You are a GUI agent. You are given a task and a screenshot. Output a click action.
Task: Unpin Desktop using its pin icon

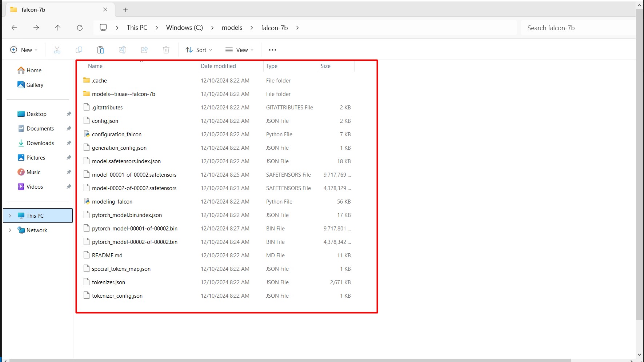[x=69, y=114]
